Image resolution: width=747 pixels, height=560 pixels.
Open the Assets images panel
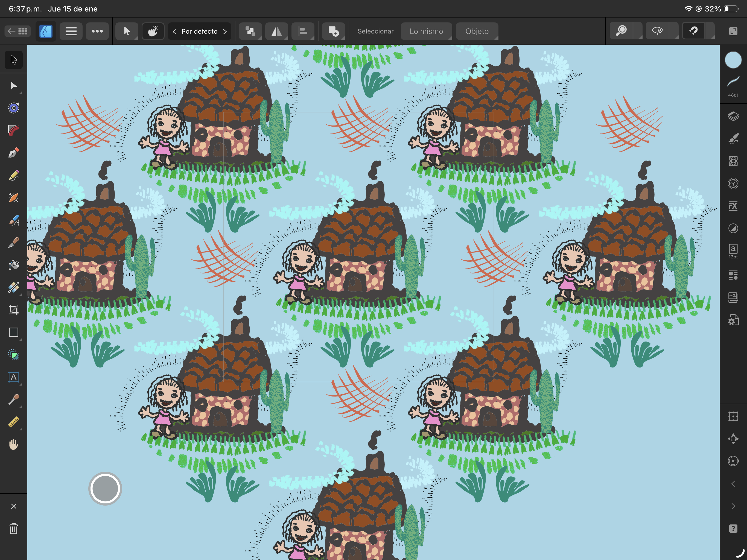click(733, 297)
